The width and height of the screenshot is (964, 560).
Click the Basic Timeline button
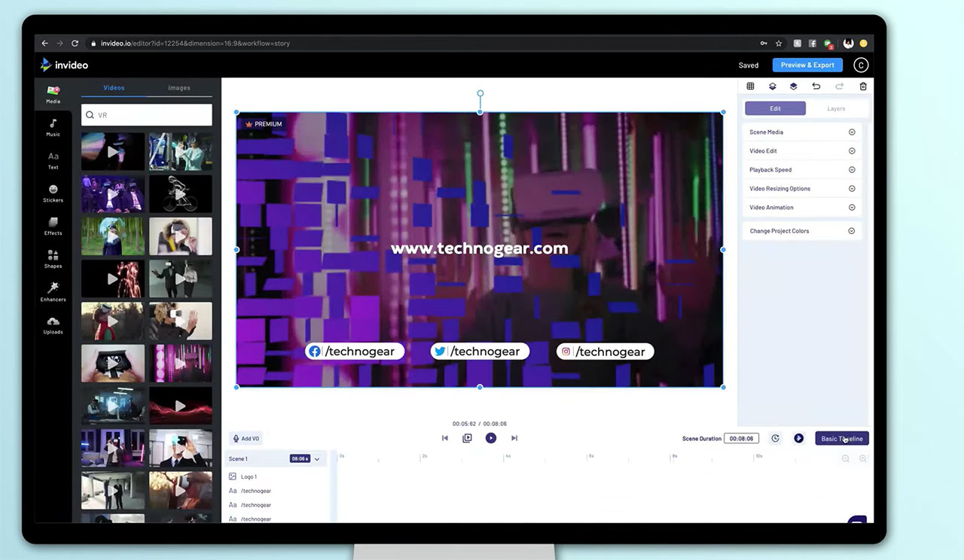pyautogui.click(x=842, y=438)
